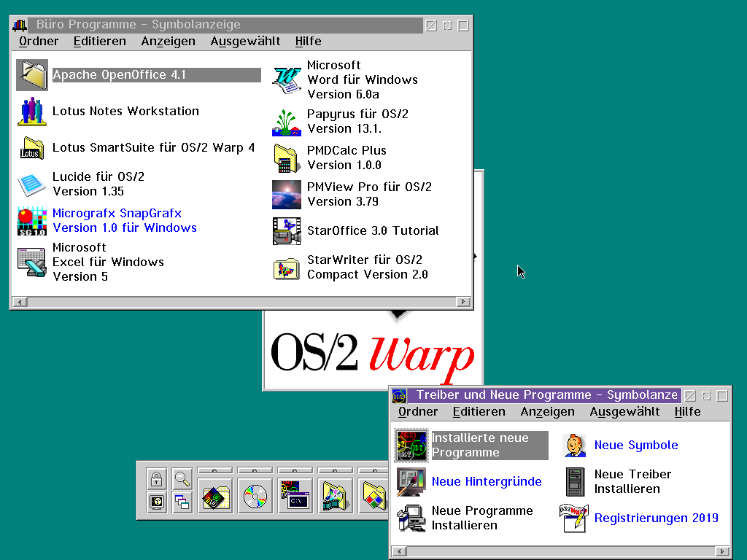Open Editieren menu in Treiber und Neue Programme
This screenshot has width=747, height=560.
[479, 412]
